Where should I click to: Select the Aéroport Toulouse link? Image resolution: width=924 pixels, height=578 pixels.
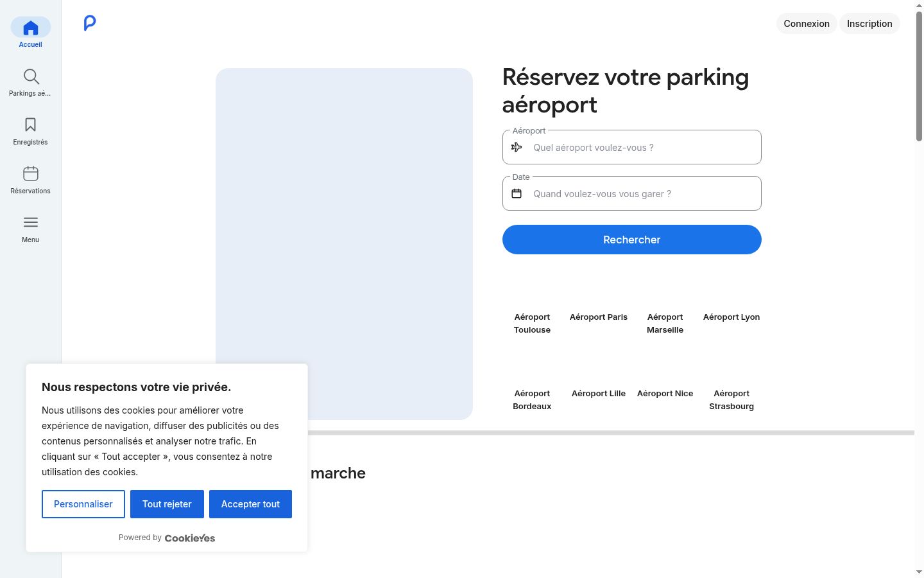pyautogui.click(x=532, y=323)
